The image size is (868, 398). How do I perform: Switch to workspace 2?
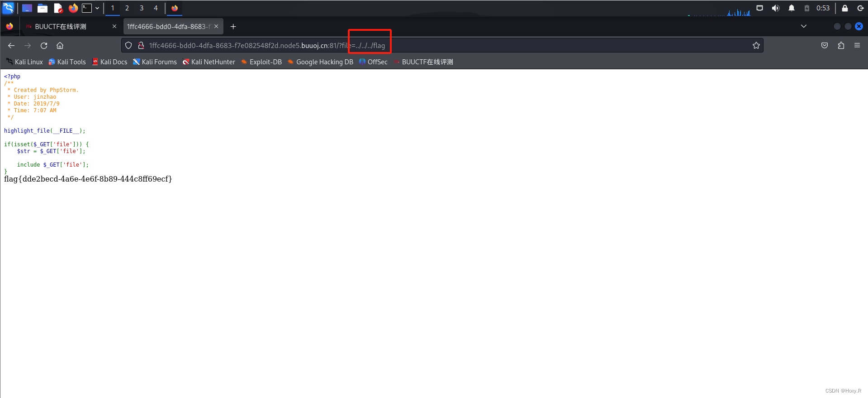coord(127,8)
